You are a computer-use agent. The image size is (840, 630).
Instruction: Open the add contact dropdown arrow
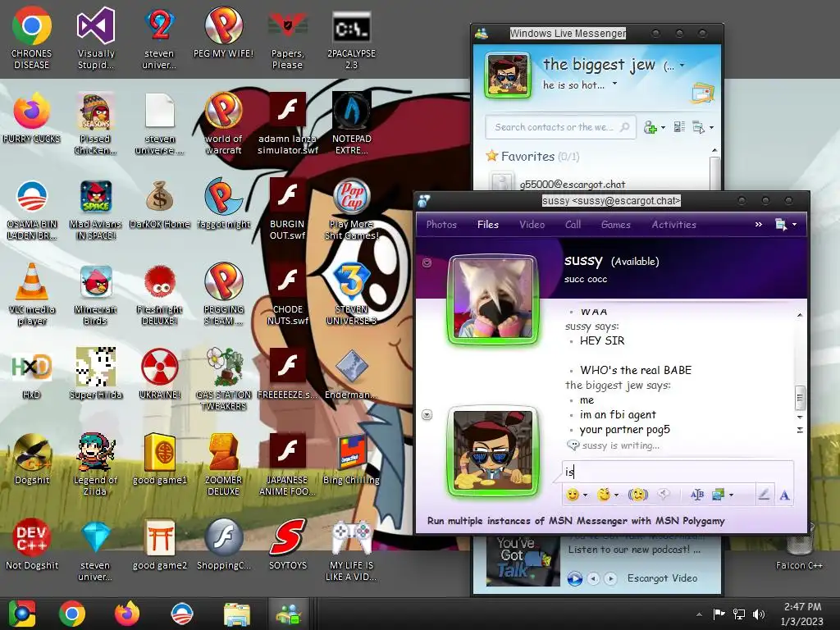tap(663, 127)
